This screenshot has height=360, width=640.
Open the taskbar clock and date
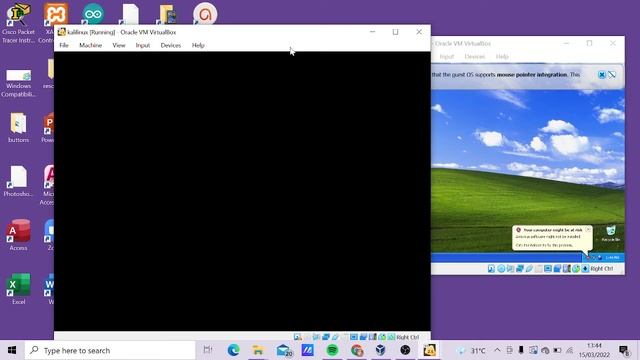coord(594,350)
